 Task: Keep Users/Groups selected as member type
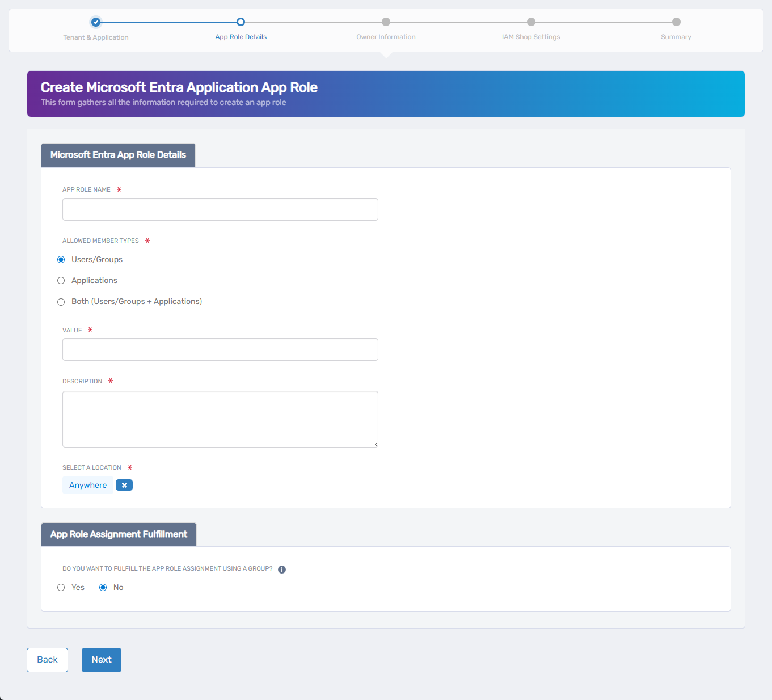point(61,259)
